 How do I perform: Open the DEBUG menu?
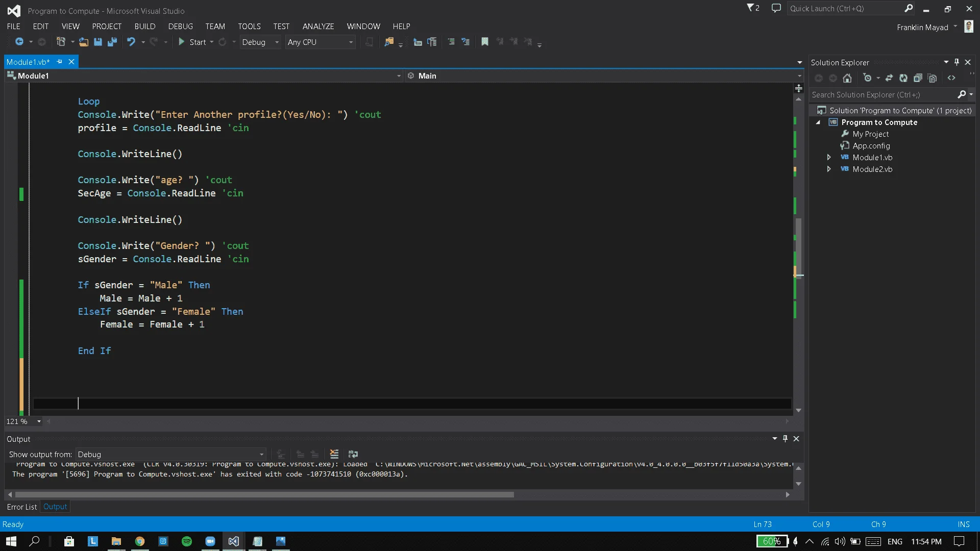coord(181,27)
